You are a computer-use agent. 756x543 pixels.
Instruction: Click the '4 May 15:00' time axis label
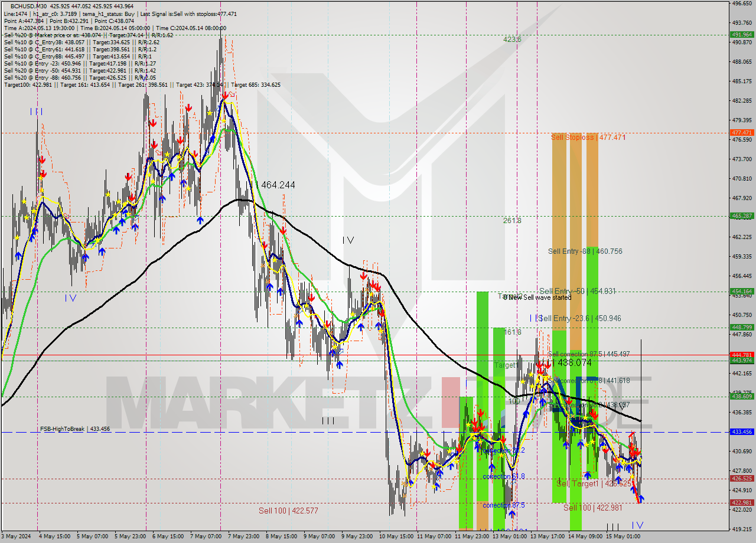pos(54,537)
